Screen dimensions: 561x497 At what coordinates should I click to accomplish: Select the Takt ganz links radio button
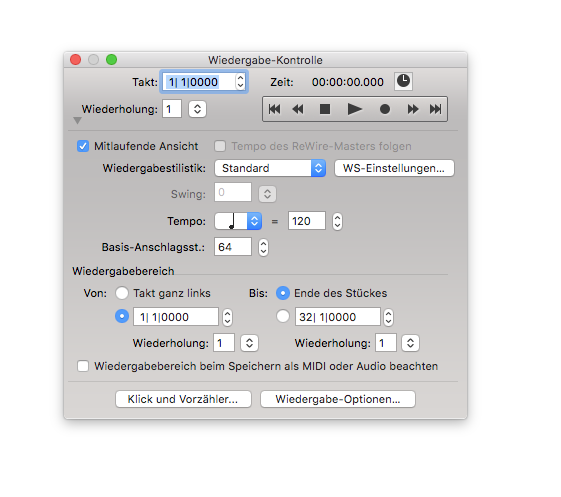[x=122, y=293]
